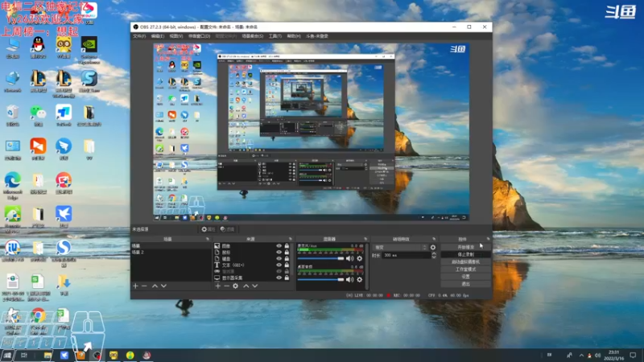Toggle lock on 显示器采集 source

pyautogui.click(x=287, y=278)
